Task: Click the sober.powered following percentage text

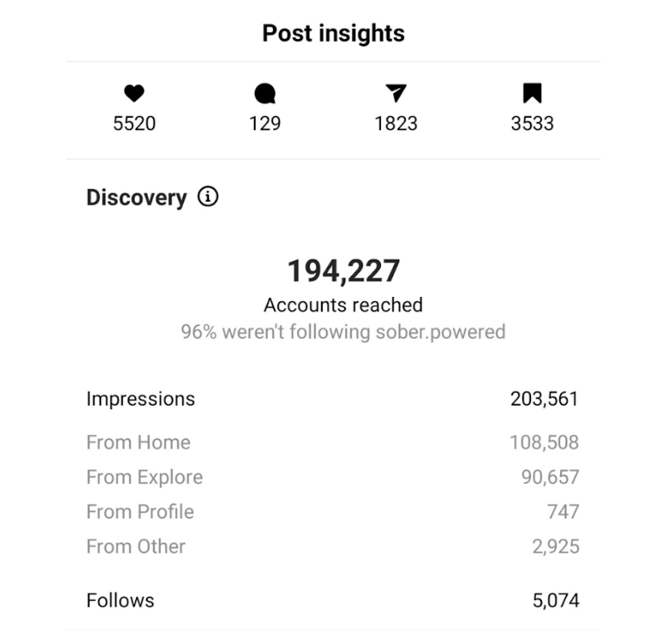Action: (x=344, y=331)
